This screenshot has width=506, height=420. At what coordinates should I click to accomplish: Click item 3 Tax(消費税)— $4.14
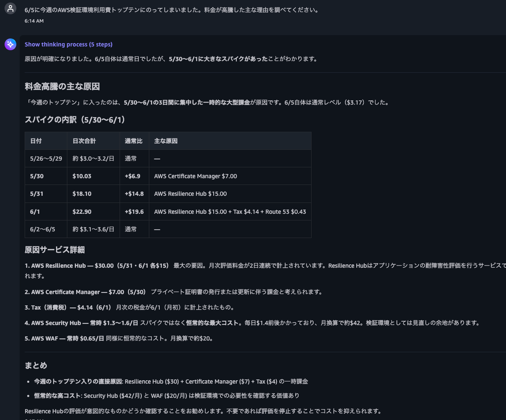pyautogui.click(x=69, y=307)
